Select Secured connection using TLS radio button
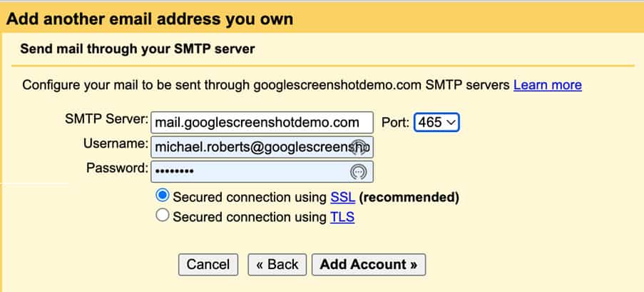Viewport: 644px width, 292px height. tap(163, 215)
